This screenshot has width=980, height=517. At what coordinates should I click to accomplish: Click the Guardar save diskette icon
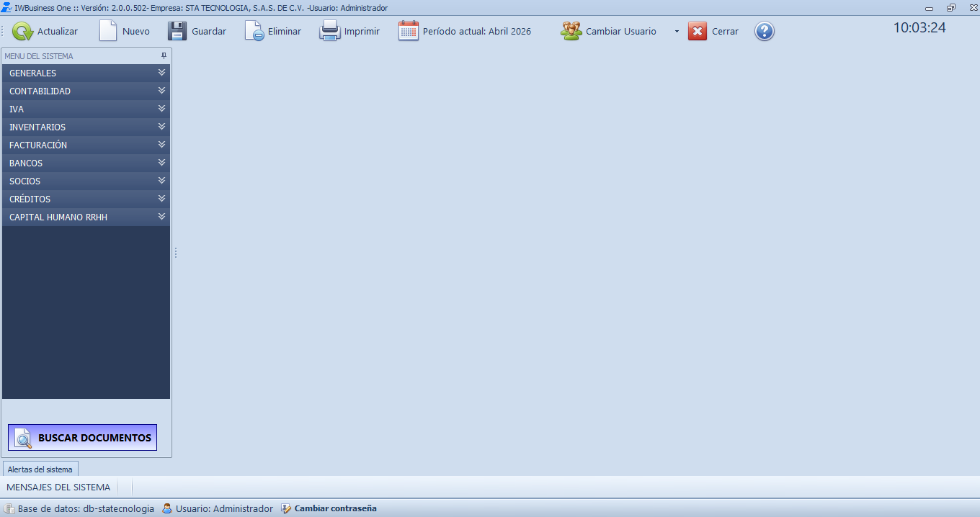pos(177,31)
